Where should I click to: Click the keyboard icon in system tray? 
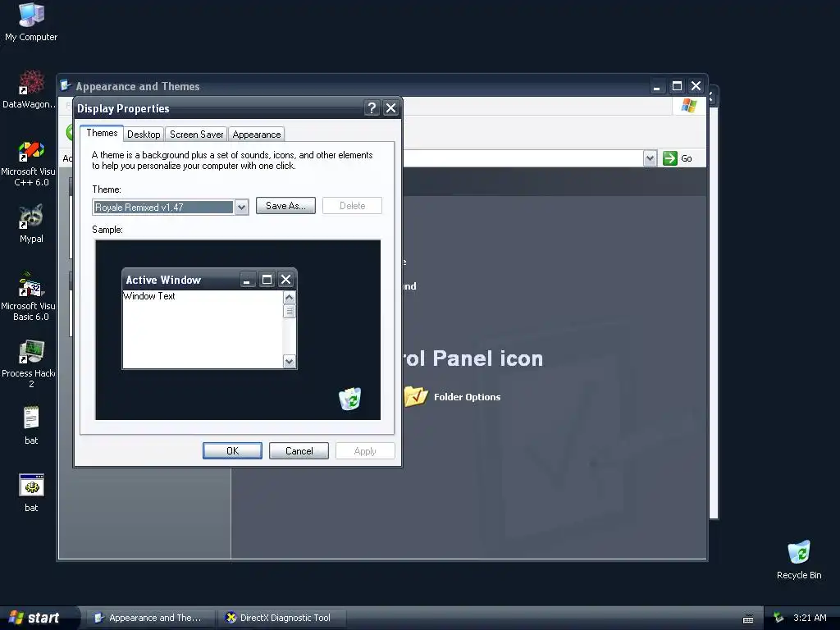pyautogui.click(x=748, y=619)
